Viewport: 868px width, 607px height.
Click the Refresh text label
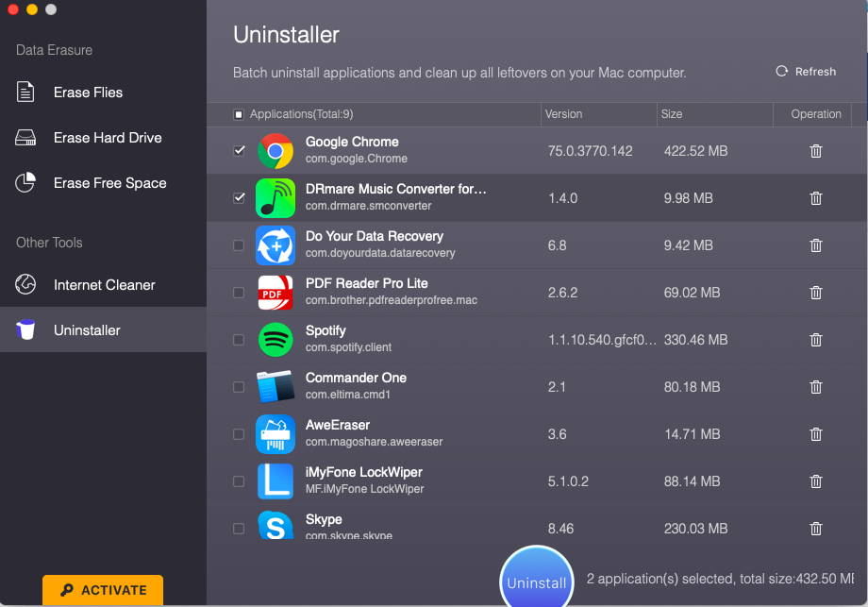pos(815,72)
